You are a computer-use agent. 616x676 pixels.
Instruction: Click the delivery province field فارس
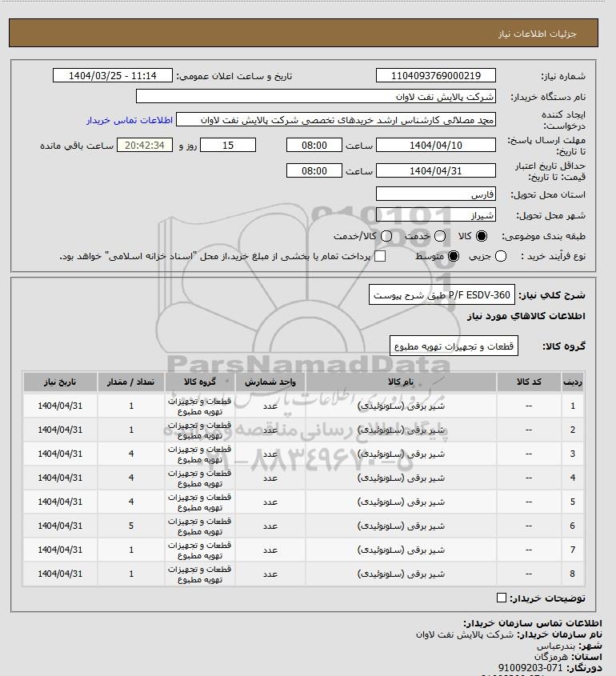436,194
